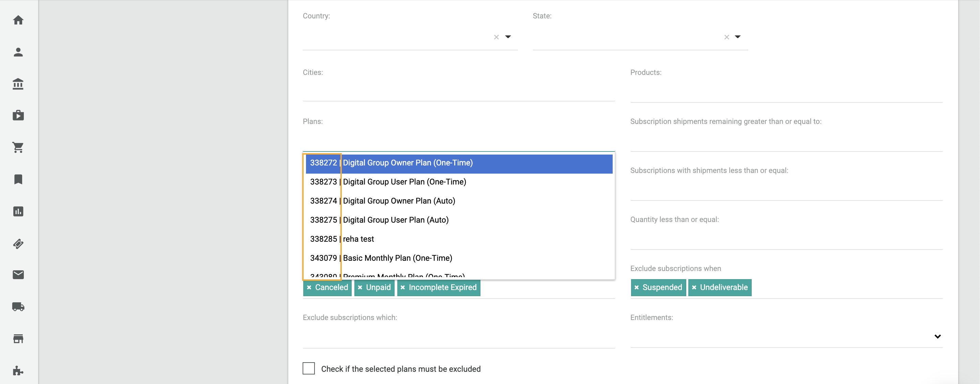
Task: Clear the Country field with X
Action: (496, 37)
